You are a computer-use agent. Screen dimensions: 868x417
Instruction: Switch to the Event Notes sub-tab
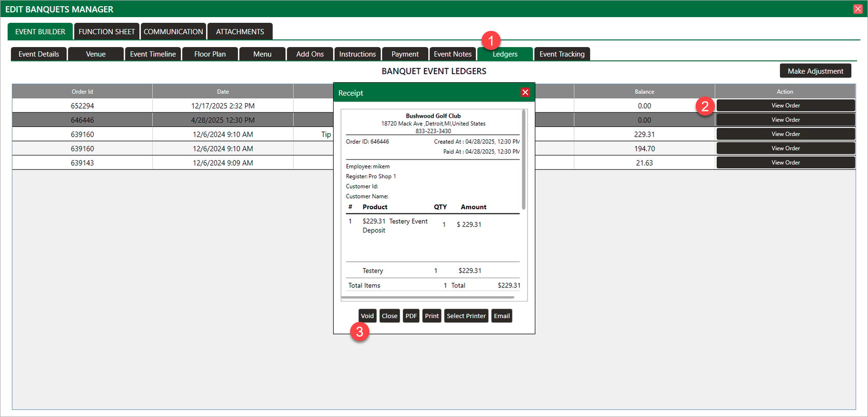[453, 54]
